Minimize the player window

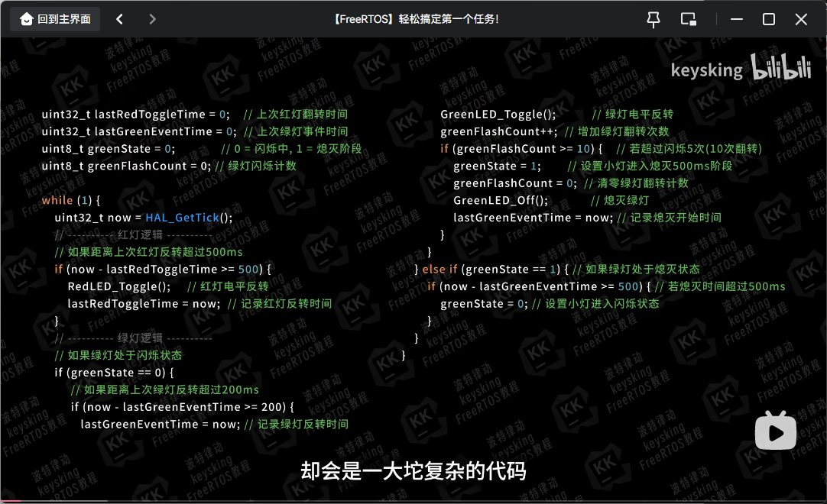(x=737, y=20)
